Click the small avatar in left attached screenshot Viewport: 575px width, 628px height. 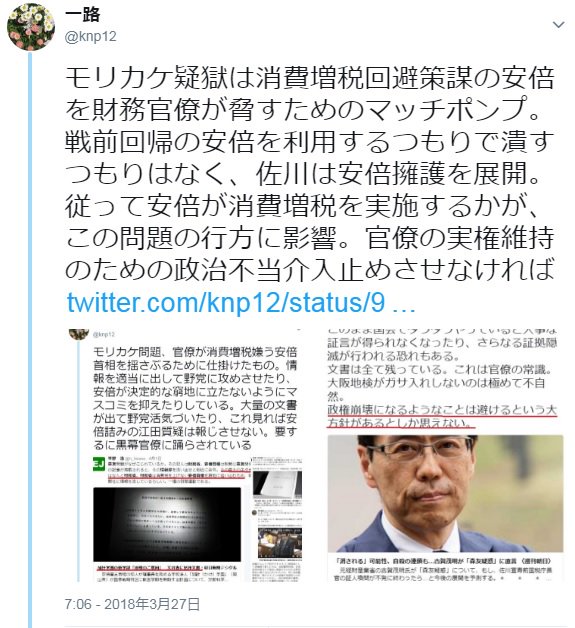79,334
